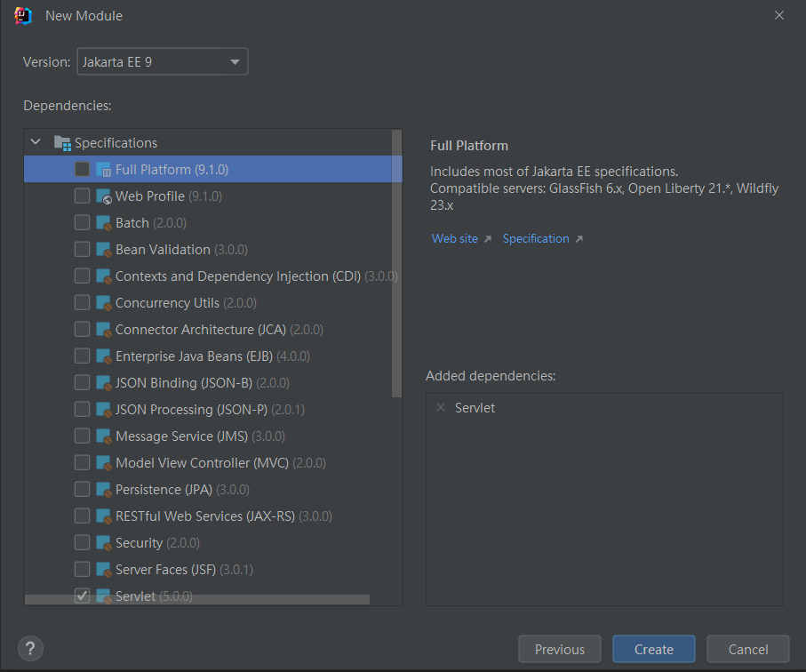Enable the Server Faces (JSF) checkbox
This screenshot has width=806, height=672.
pyautogui.click(x=83, y=570)
